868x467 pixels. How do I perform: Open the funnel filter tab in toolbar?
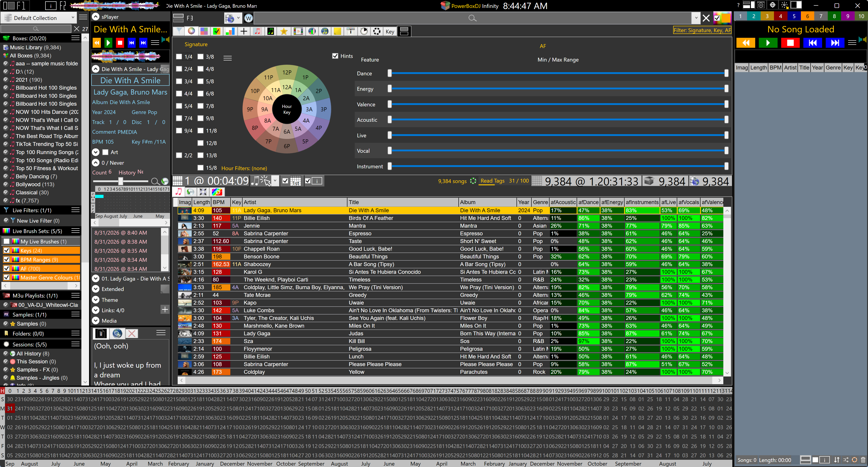pos(179,31)
